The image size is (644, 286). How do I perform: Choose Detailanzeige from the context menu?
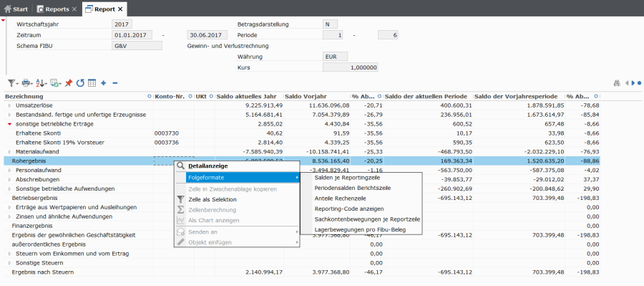coord(237,166)
